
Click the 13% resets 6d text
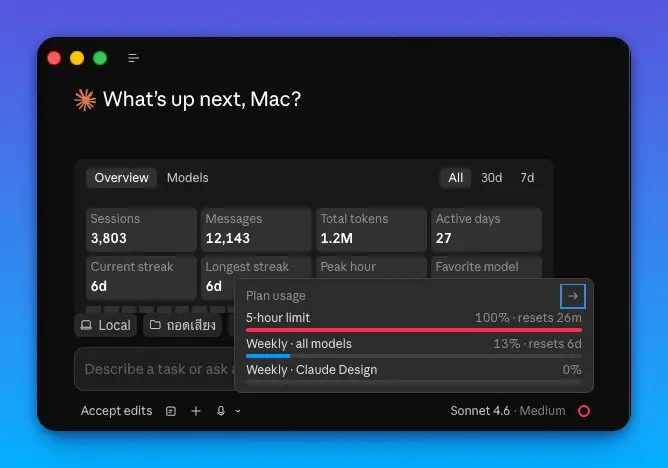537,344
